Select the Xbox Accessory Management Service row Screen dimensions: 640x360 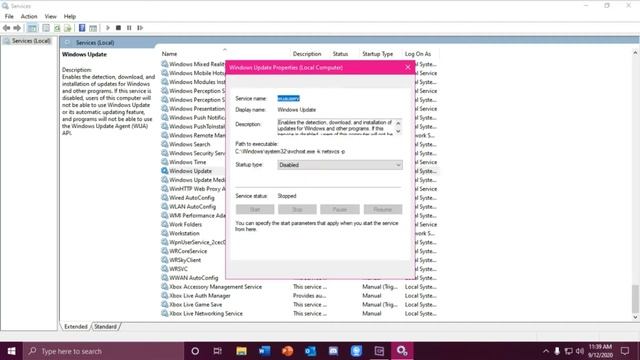299,287
